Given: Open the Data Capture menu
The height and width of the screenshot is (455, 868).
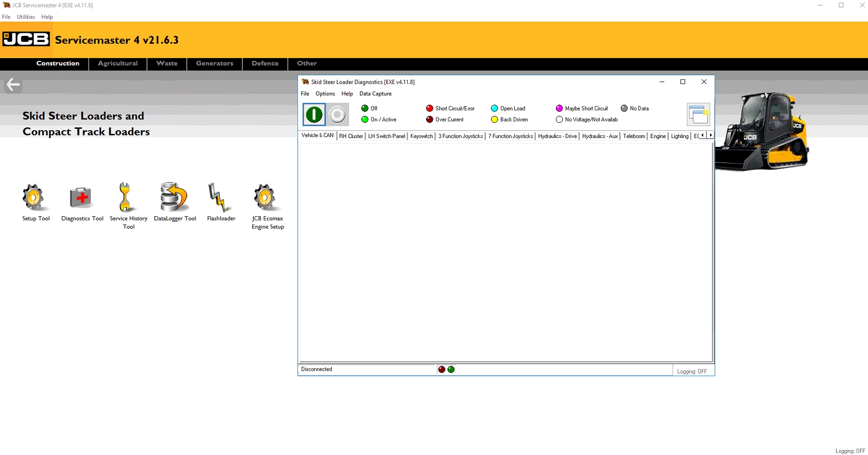Looking at the screenshot, I should (x=375, y=93).
